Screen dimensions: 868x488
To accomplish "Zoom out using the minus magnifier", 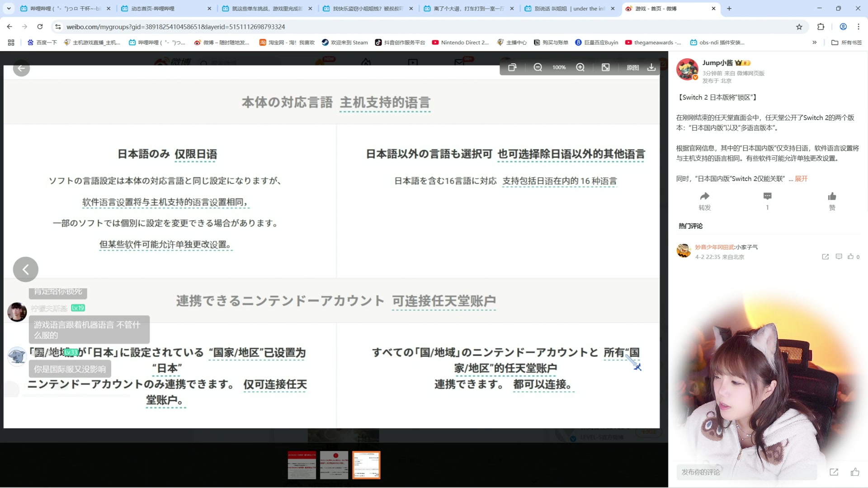I will click(x=538, y=67).
